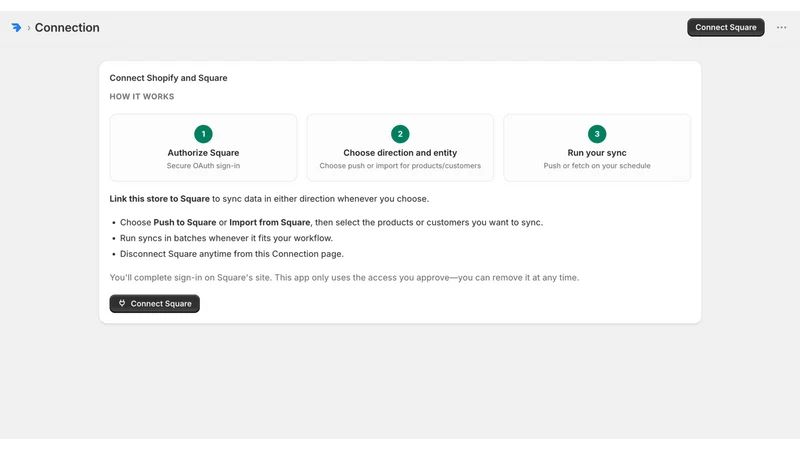This screenshot has height=450, width=800.
Task: Click the step 3 green number badge
Action: tap(597, 134)
